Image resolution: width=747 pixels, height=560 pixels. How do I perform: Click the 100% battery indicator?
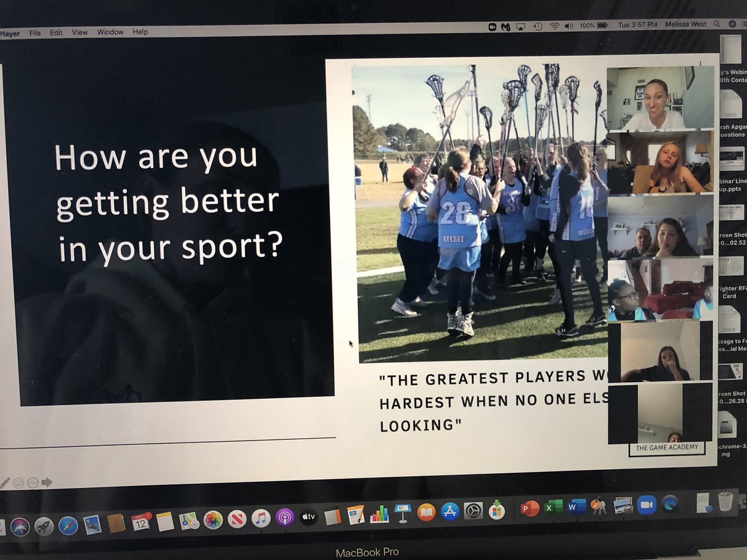point(594,26)
